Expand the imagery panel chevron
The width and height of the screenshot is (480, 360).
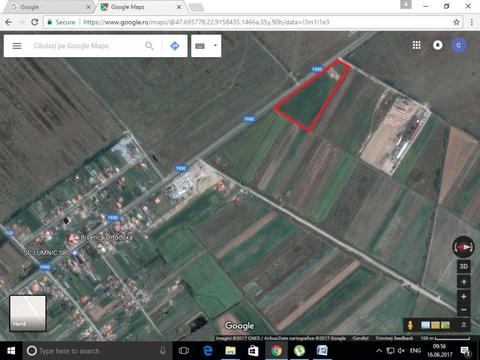(x=463, y=325)
